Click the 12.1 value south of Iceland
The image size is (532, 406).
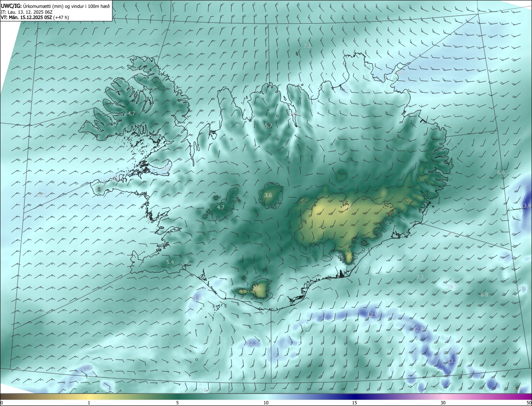252,343
